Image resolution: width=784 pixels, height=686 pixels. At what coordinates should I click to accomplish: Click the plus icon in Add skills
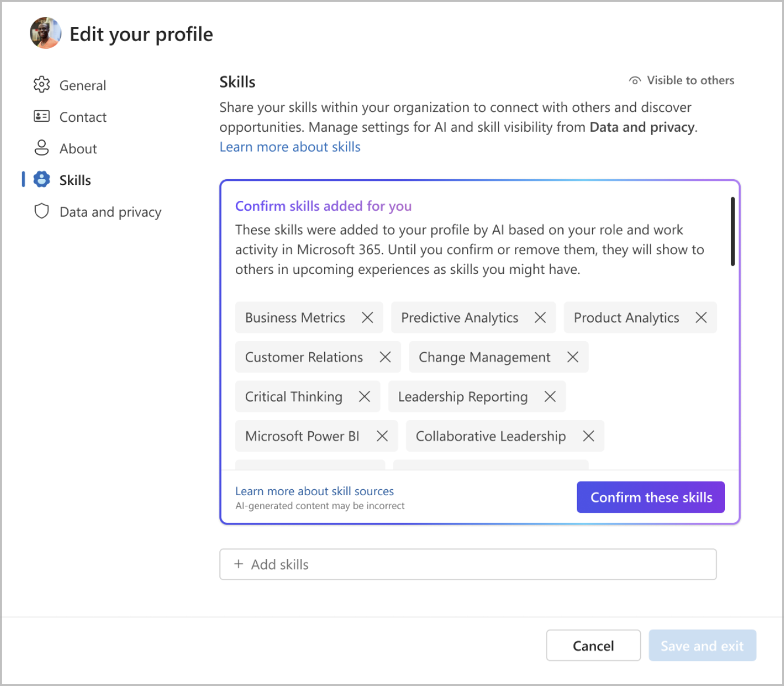[x=238, y=564]
